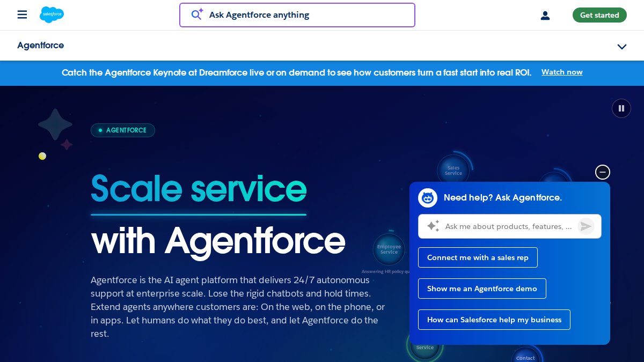Focus the Ask me about products chat input
The height and width of the screenshot is (362, 644).
pyautogui.click(x=510, y=226)
